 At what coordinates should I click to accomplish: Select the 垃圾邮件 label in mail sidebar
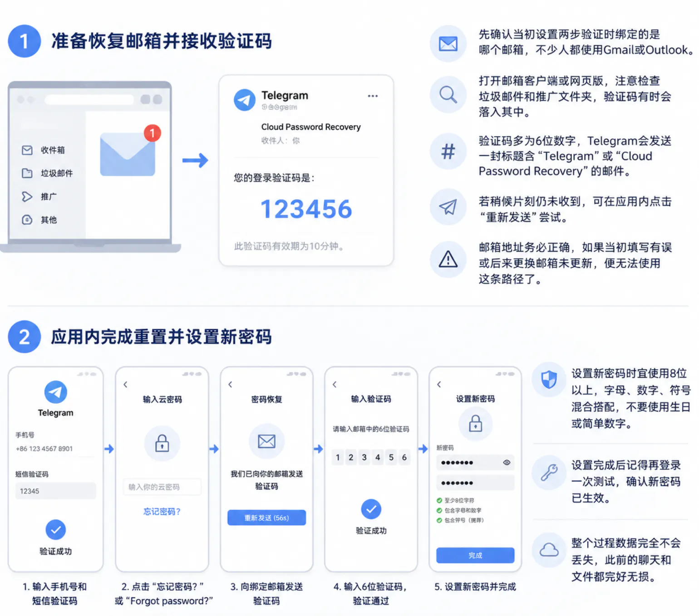tap(57, 173)
